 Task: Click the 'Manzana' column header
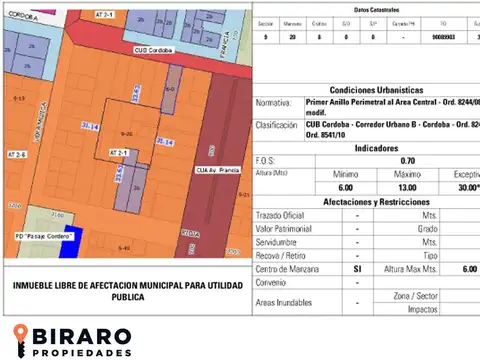[x=292, y=24]
